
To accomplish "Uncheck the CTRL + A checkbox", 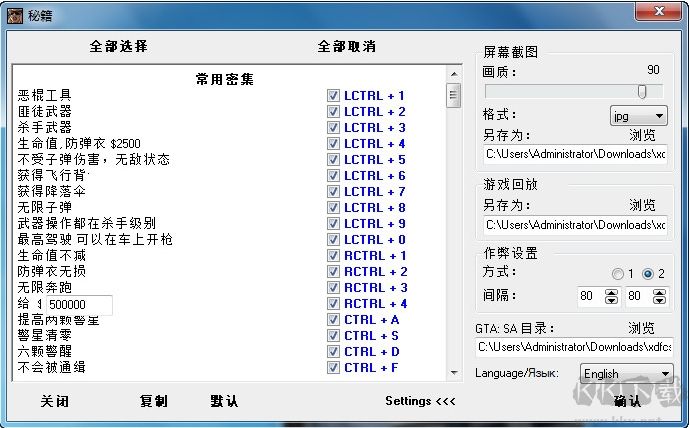I will click(333, 319).
